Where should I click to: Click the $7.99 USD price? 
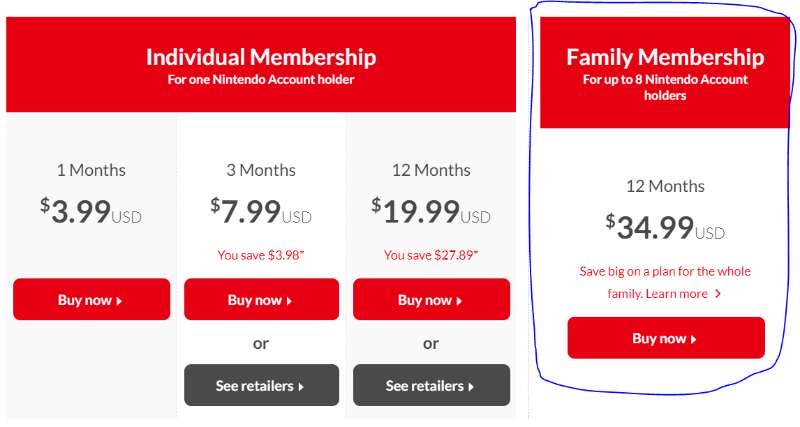261,211
